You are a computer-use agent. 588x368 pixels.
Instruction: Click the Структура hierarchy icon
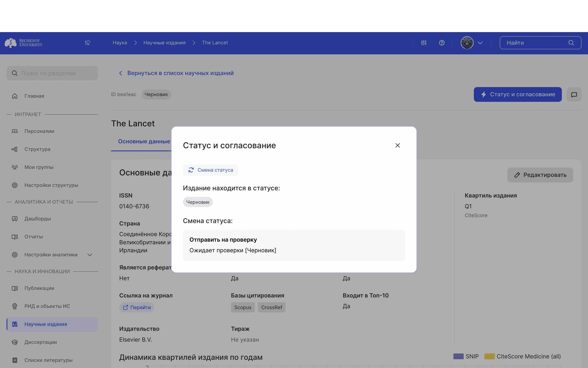[x=15, y=149]
